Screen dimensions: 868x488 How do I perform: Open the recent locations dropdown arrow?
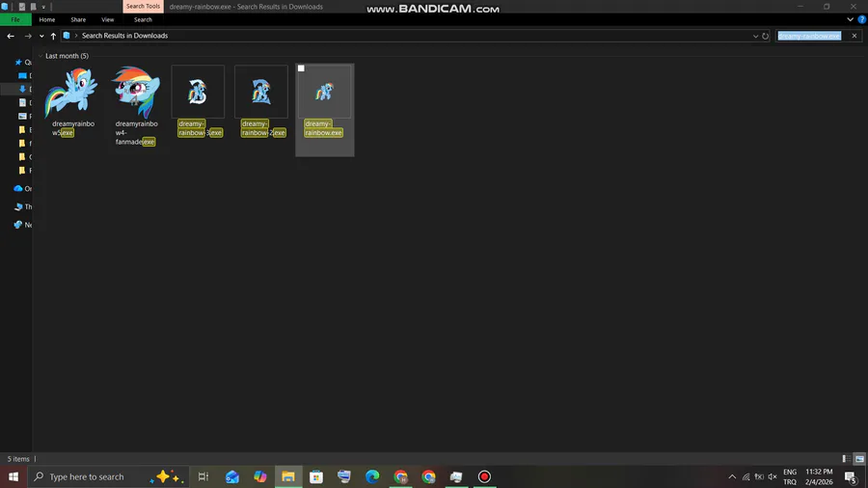[x=41, y=36]
